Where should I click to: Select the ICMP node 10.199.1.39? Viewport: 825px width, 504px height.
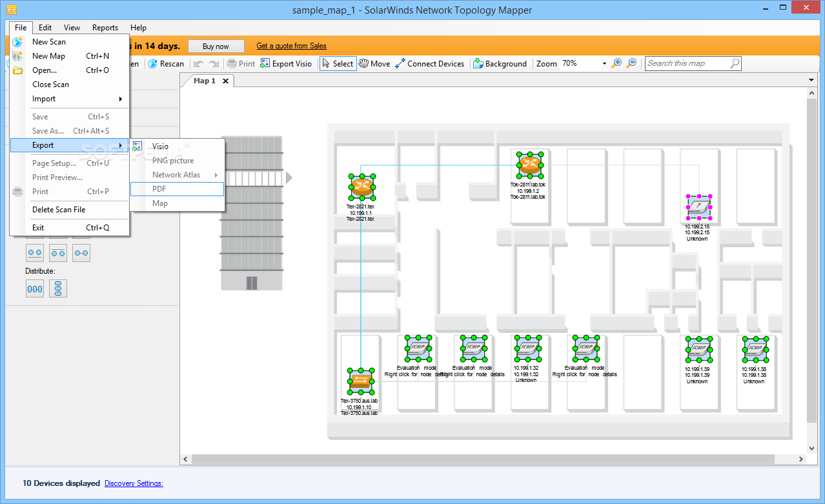tap(698, 349)
